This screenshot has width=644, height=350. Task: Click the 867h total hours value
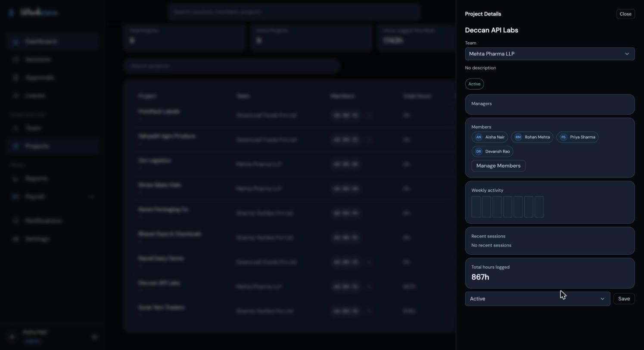coord(480,277)
